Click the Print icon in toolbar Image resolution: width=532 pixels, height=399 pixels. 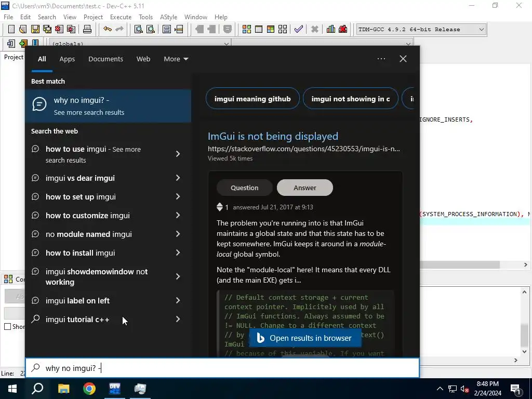87,29
